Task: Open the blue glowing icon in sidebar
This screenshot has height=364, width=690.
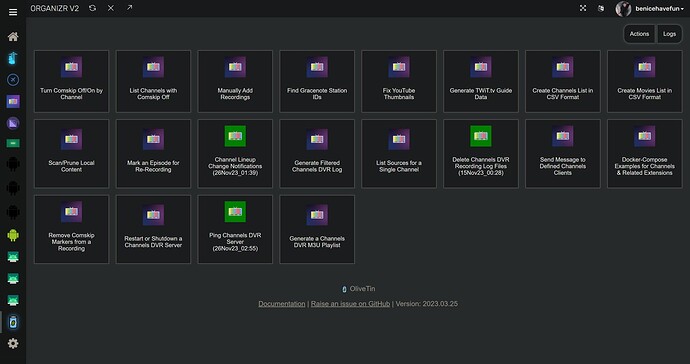Action: pyautogui.click(x=13, y=58)
